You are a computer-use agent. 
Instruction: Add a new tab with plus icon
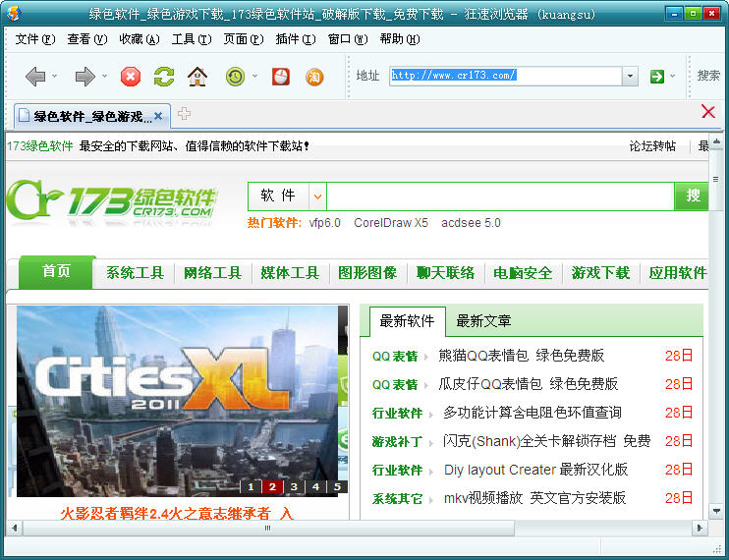[184, 113]
